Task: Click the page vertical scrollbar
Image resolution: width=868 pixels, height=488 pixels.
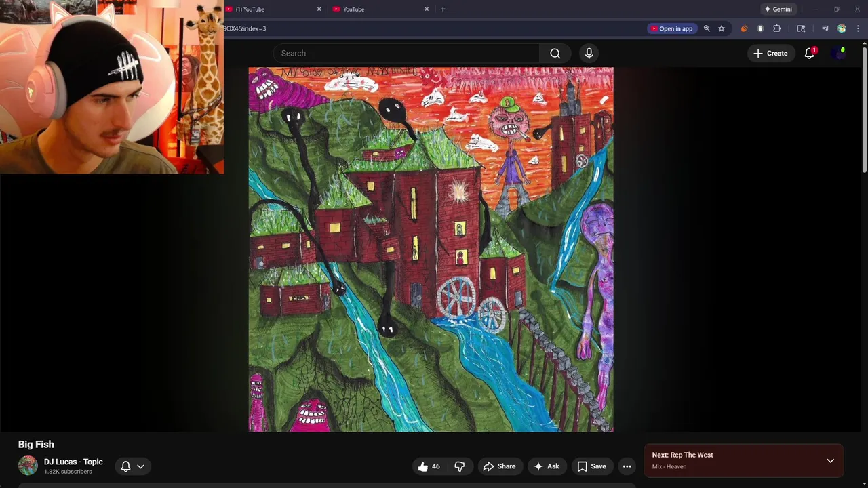Action: click(864, 108)
